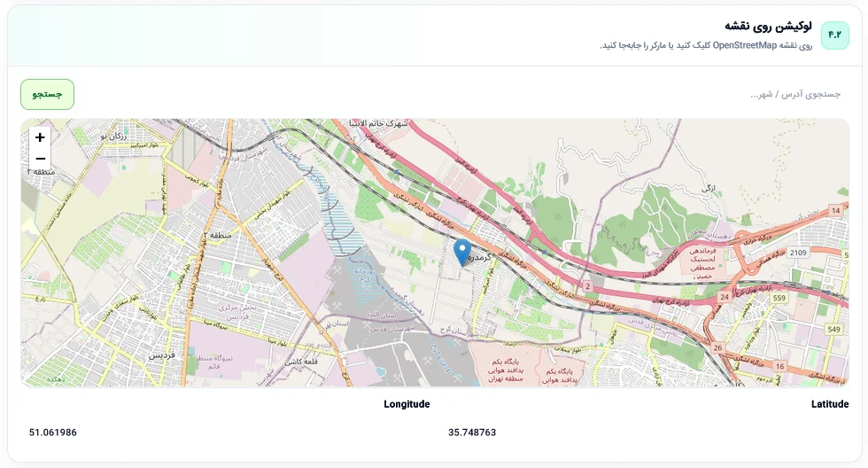Select the latitude value 35.748763
This screenshot has height=468, width=868.
click(x=472, y=433)
